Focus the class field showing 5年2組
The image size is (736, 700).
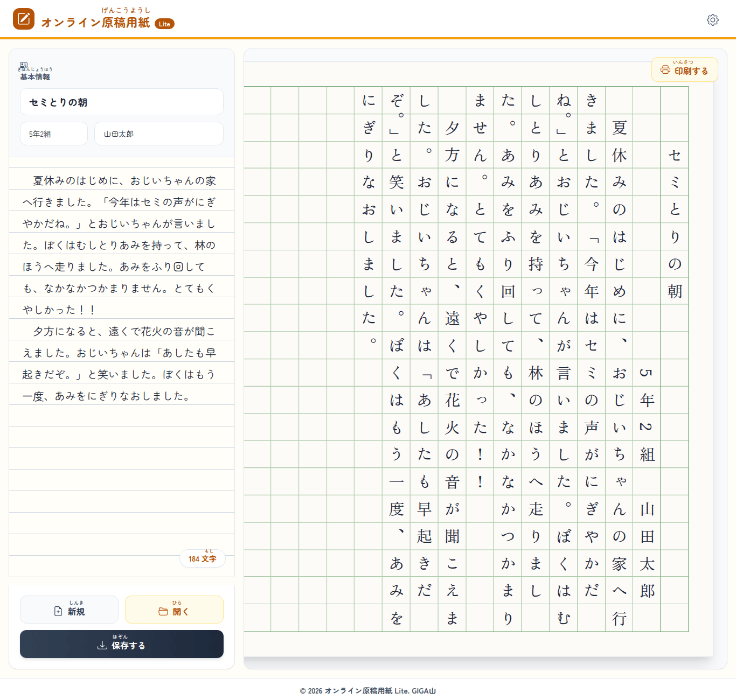click(54, 134)
